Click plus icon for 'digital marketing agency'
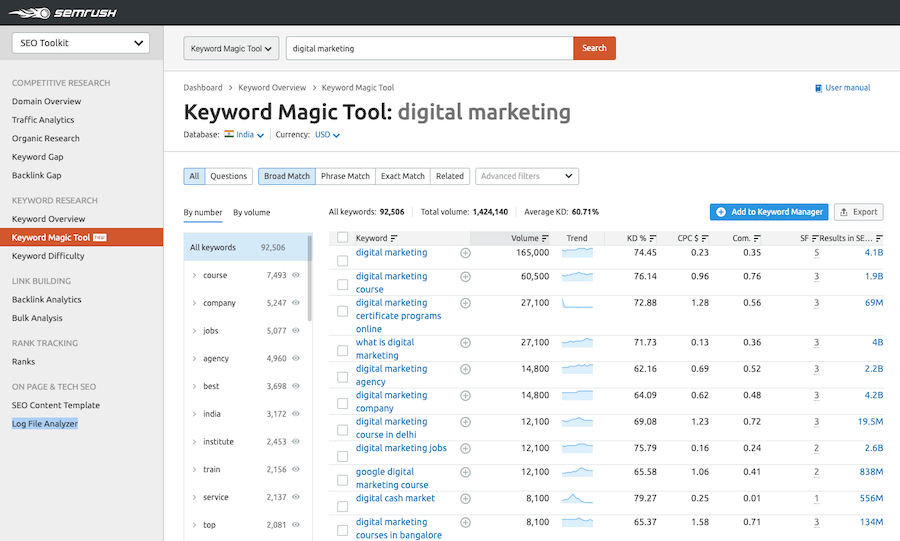 click(x=465, y=369)
